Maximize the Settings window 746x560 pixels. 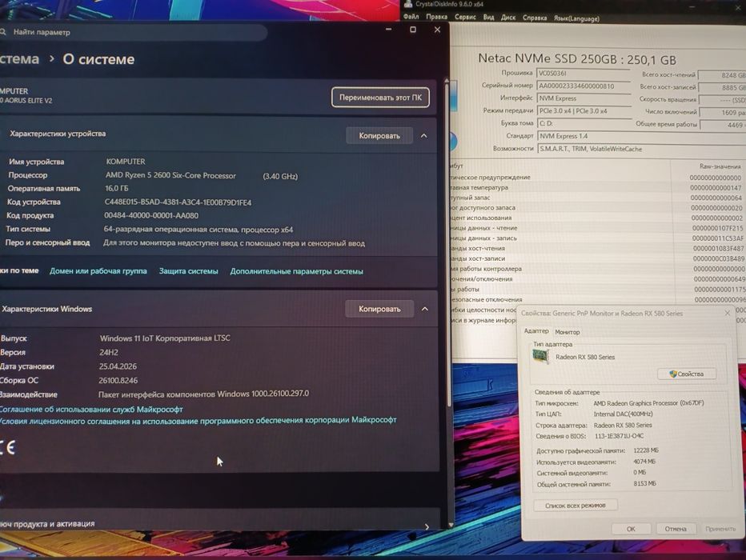(413, 30)
